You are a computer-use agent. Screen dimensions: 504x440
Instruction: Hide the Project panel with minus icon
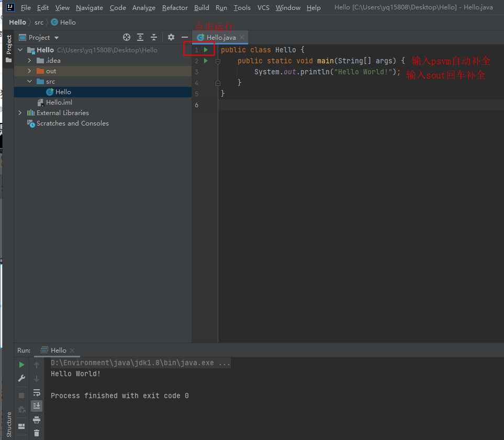[x=185, y=37]
